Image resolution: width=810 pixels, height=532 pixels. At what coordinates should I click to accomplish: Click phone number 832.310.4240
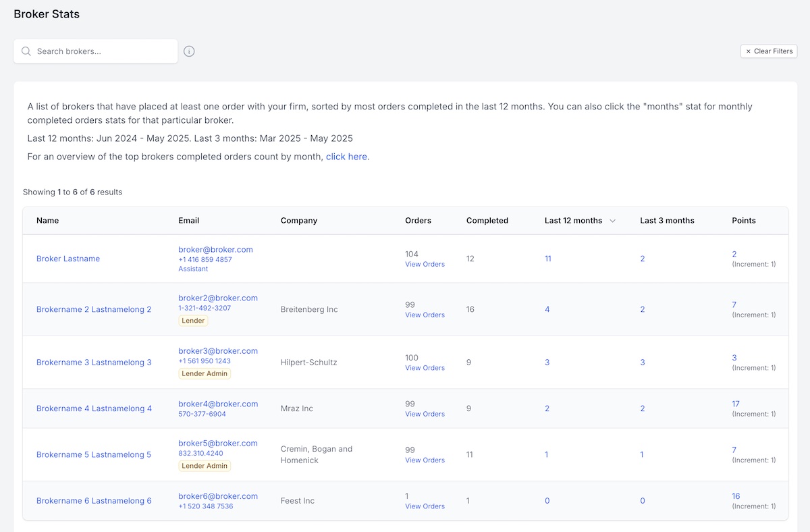pyautogui.click(x=200, y=453)
